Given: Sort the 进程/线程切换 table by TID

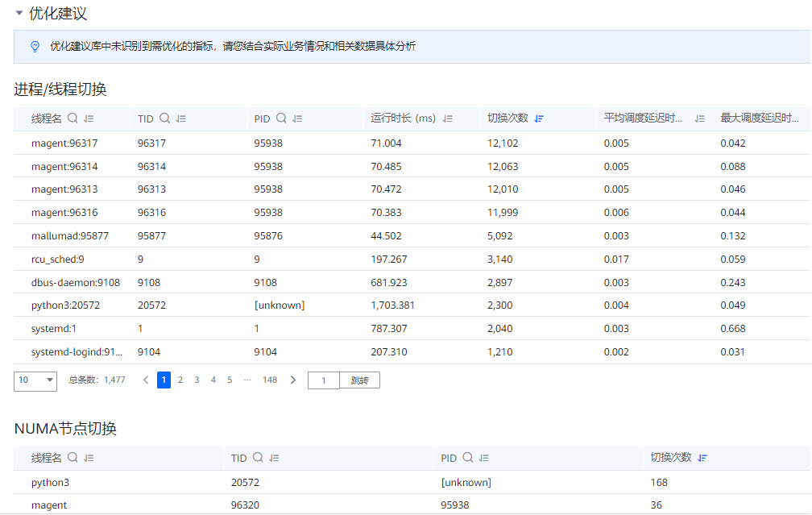Looking at the screenshot, I should tap(180, 118).
